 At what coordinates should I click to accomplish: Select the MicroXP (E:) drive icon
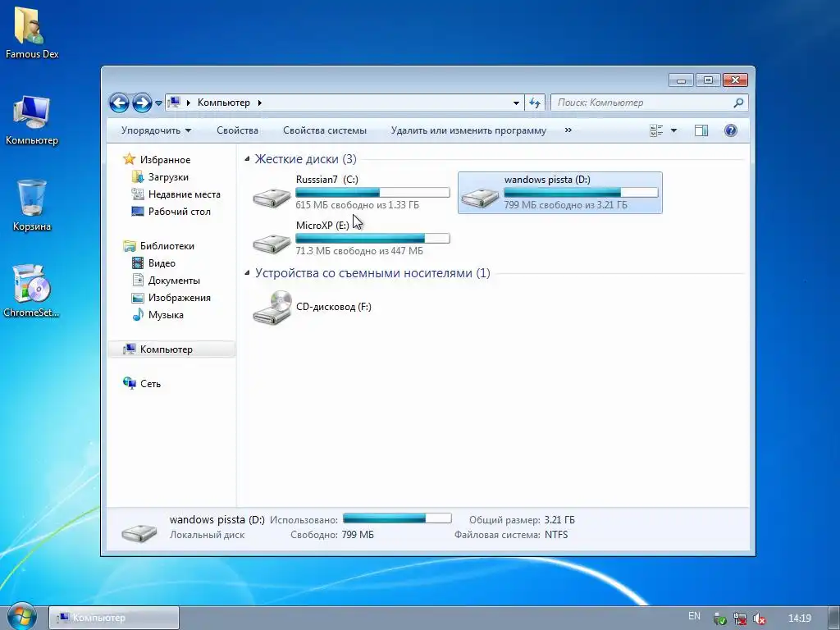[x=272, y=244]
